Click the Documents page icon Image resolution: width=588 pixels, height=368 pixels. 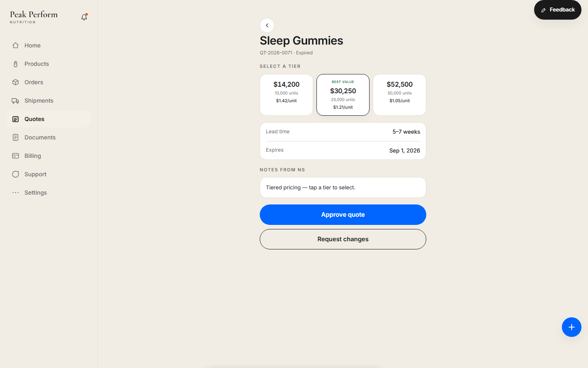click(x=16, y=137)
